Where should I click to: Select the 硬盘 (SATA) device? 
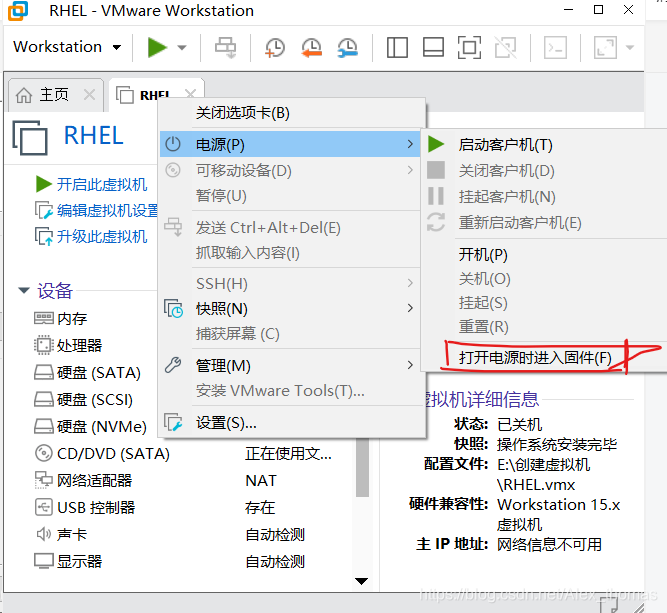click(x=87, y=373)
